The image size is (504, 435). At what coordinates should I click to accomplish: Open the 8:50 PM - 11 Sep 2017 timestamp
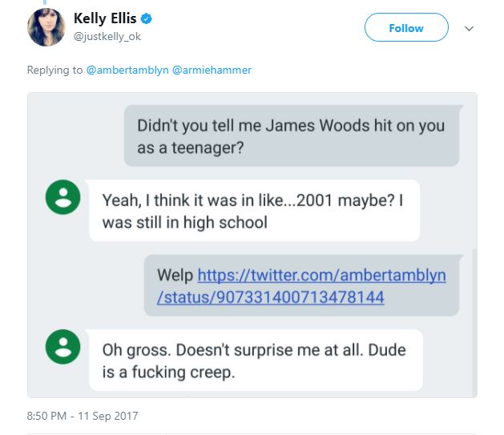[x=83, y=416]
